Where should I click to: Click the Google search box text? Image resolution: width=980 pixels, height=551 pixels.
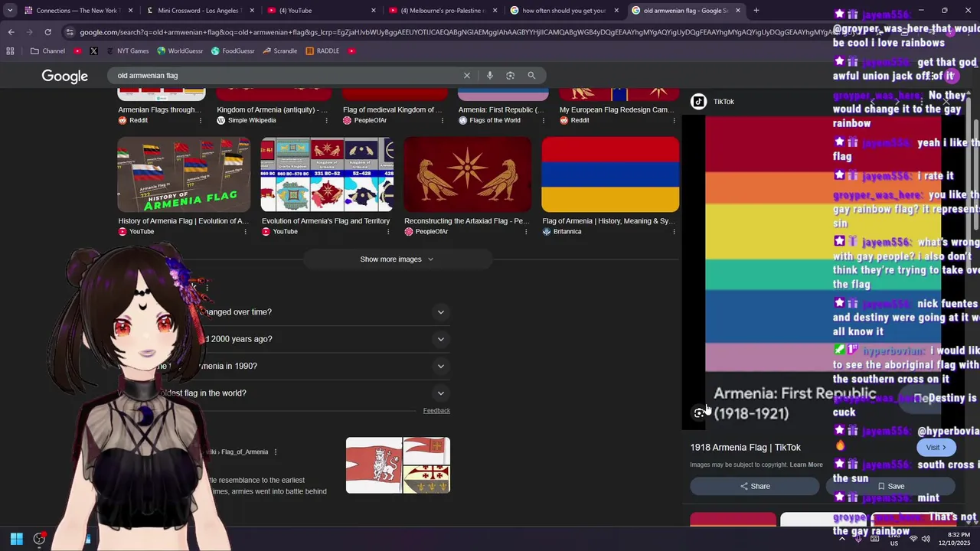[x=148, y=76]
